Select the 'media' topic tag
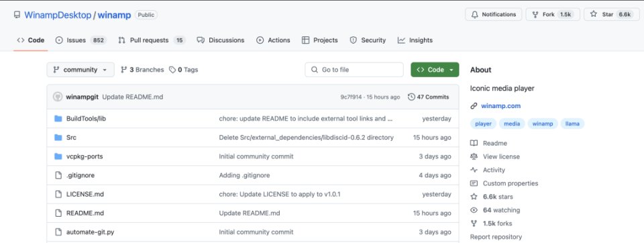 point(512,124)
